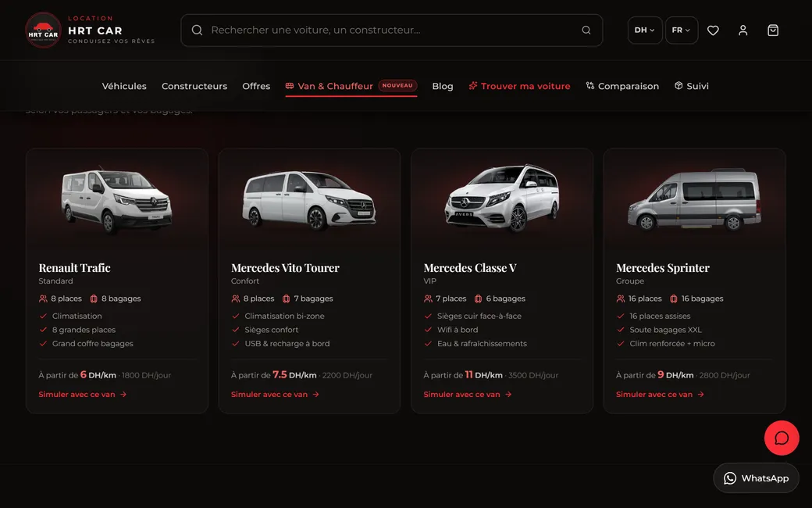Open the Blog page
This screenshot has width=812, height=508.
point(443,86)
